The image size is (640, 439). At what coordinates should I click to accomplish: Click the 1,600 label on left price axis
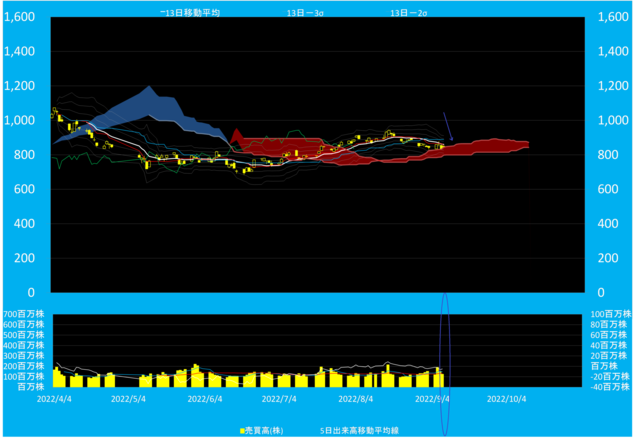(21, 18)
